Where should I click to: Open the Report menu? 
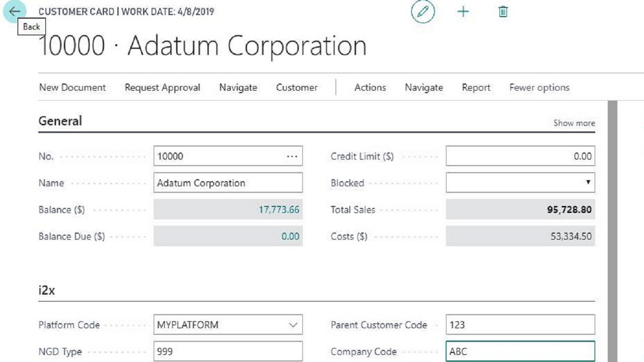click(476, 88)
